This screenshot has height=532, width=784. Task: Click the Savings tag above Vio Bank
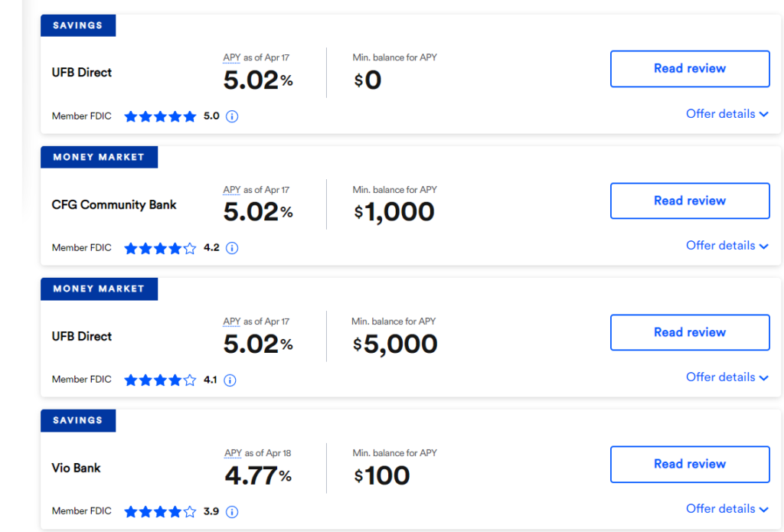point(78,420)
